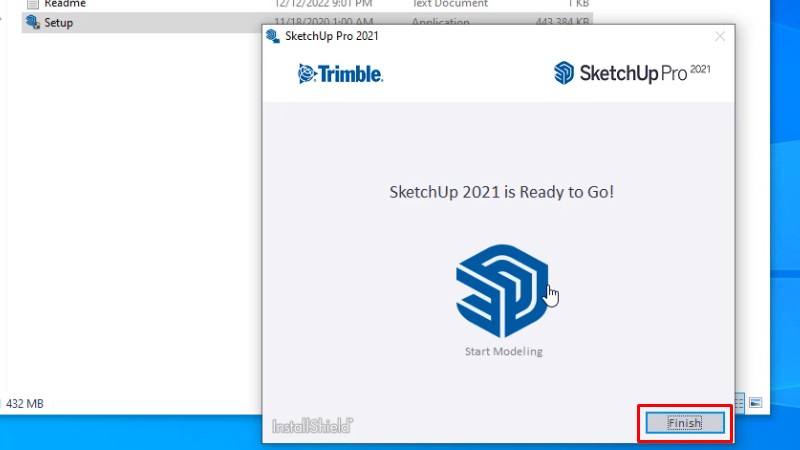
Task: Click the InstallShield logo
Action: tap(312, 426)
